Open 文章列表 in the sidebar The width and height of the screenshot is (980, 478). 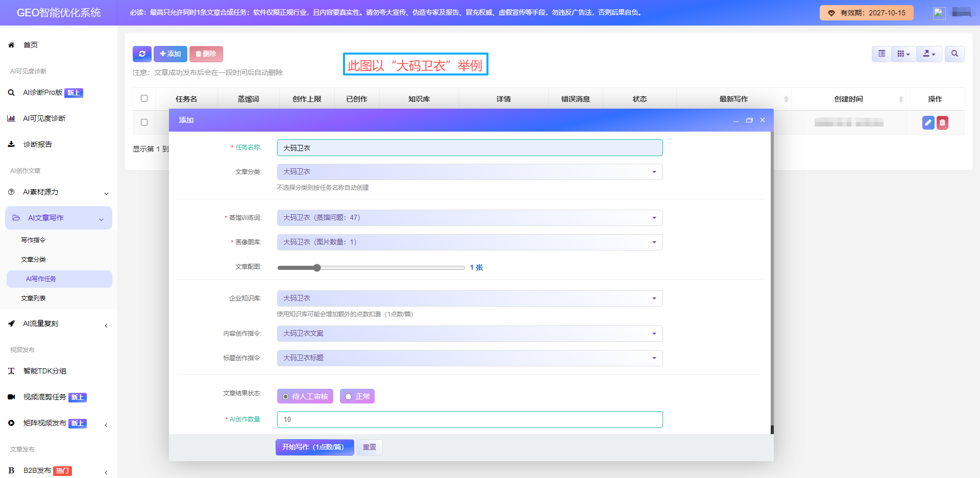[x=33, y=298]
